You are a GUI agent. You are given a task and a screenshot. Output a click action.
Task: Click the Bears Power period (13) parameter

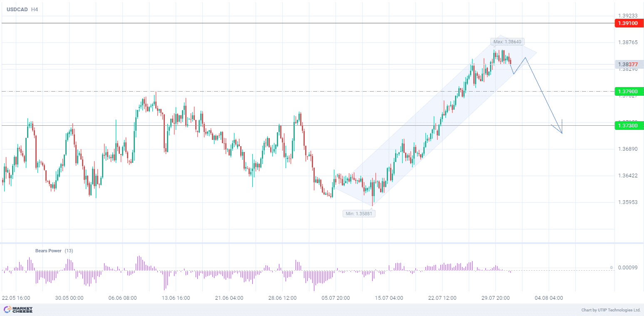(x=69, y=251)
